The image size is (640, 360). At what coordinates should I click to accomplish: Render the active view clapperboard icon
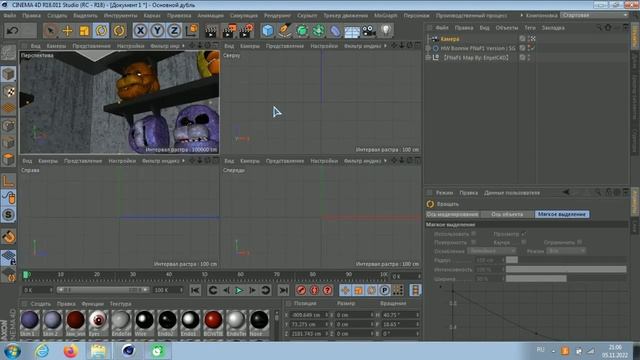(x=211, y=31)
